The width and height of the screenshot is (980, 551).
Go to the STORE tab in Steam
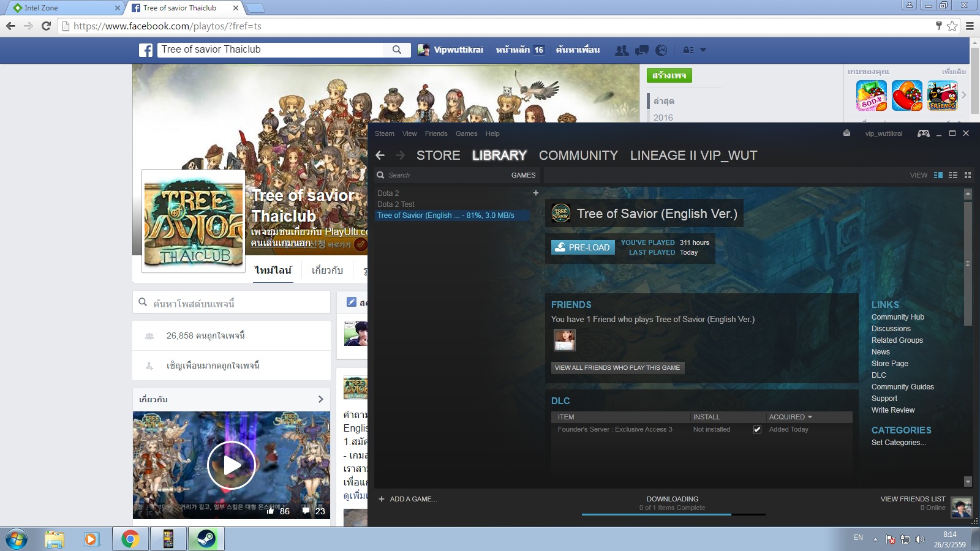438,156
